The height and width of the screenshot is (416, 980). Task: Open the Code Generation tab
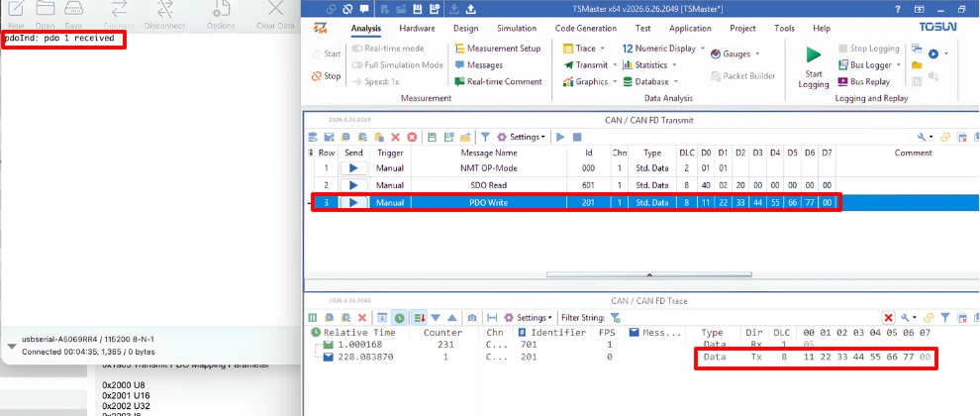point(586,28)
